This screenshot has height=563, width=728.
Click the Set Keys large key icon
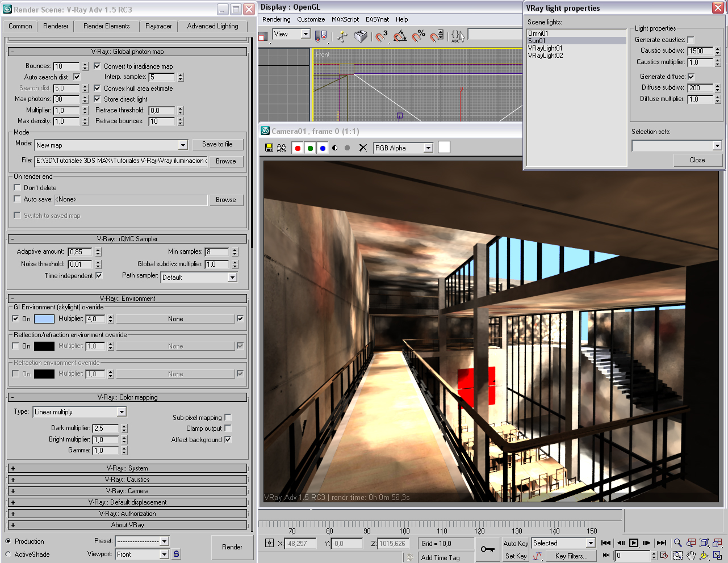pos(487,549)
